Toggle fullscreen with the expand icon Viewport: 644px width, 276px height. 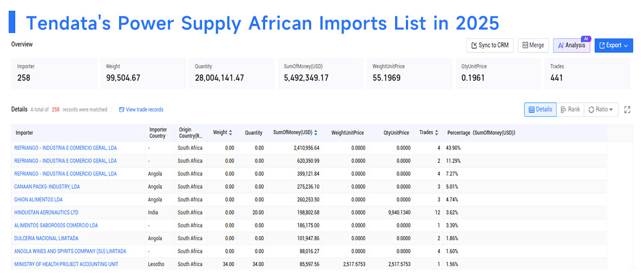[627, 110]
